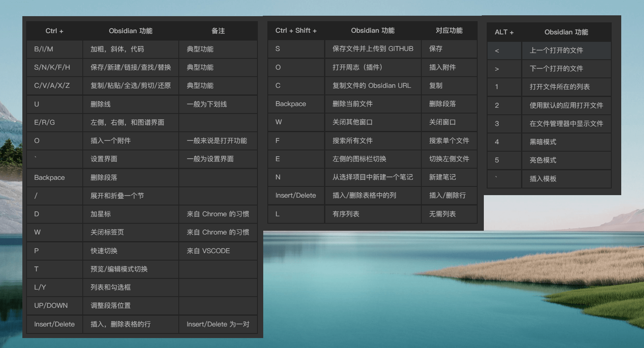Click the "左侧，右侧，和图谱界面" cell

point(127,123)
